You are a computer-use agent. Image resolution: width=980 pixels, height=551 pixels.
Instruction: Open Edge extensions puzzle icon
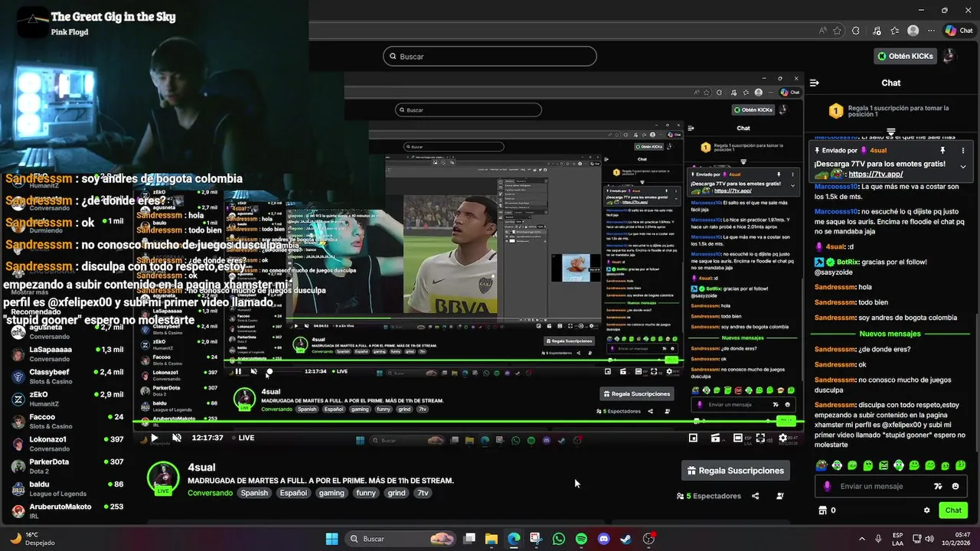(856, 31)
